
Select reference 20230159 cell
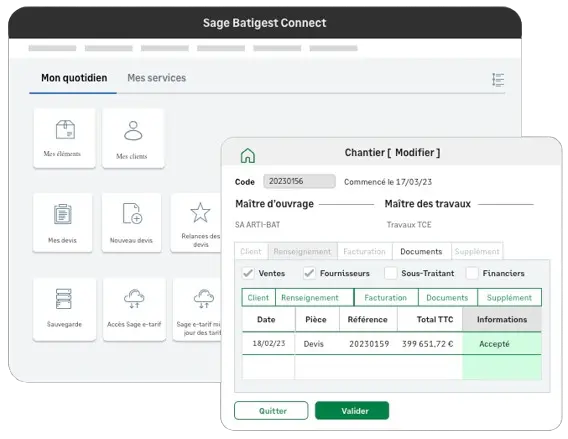click(x=369, y=344)
